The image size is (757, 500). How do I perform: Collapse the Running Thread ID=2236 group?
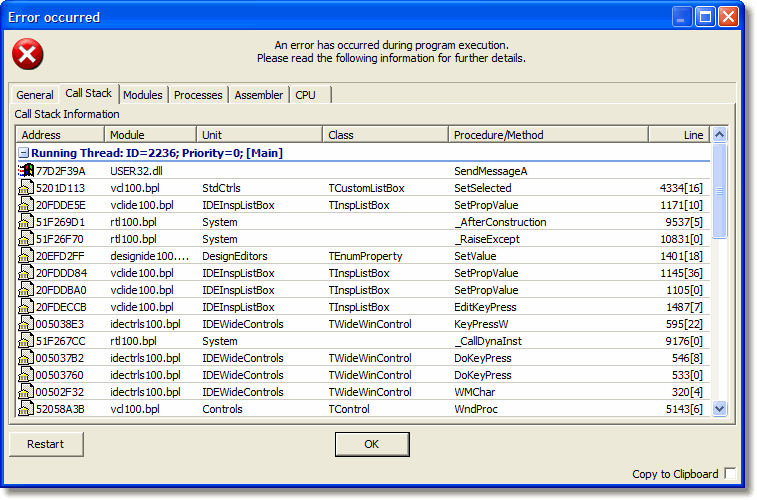(x=23, y=153)
